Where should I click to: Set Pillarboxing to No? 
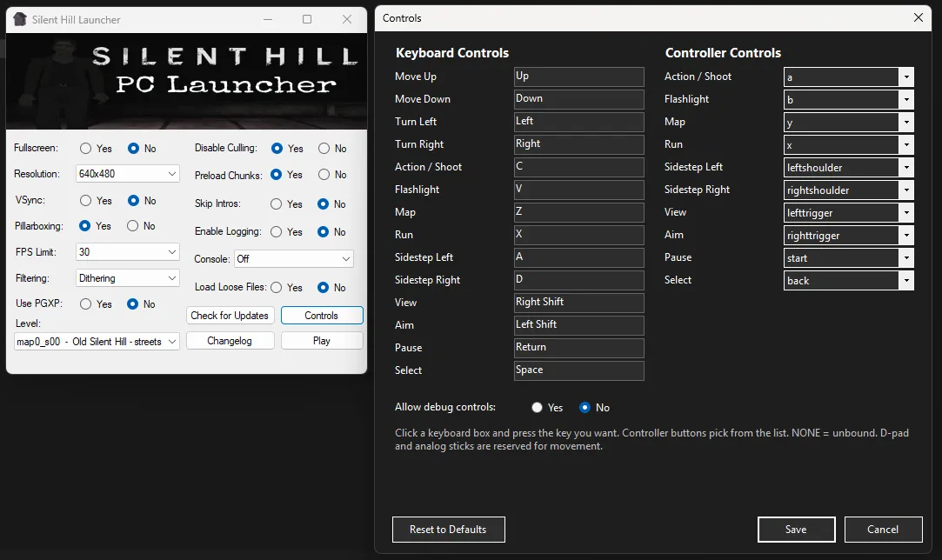coord(133,226)
